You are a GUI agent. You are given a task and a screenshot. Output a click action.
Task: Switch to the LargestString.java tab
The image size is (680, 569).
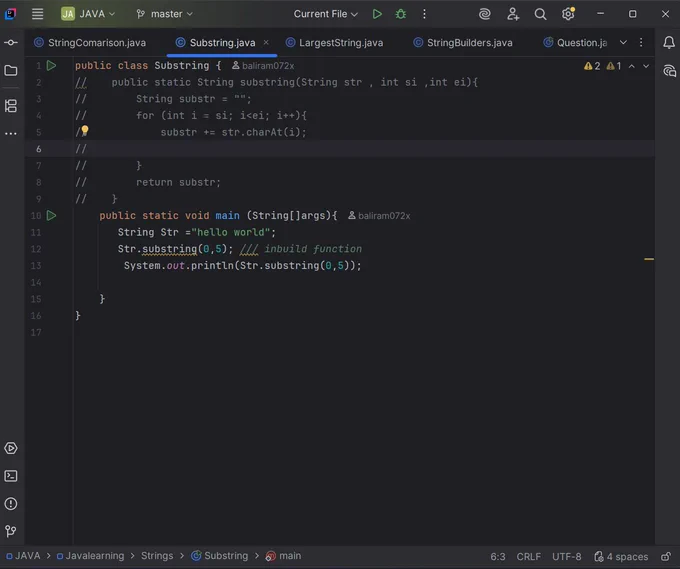pyautogui.click(x=335, y=43)
